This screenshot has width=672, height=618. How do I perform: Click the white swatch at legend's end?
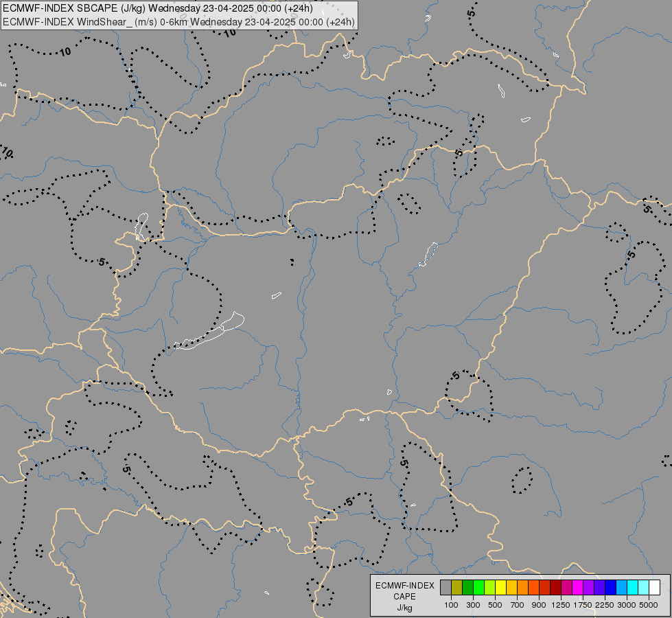pos(654,587)
